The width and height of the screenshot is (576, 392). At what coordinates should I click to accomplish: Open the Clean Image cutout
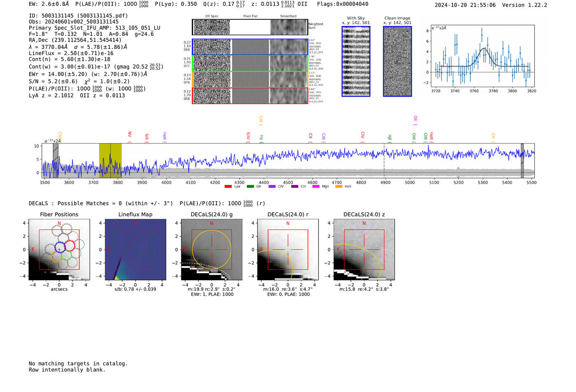[397, 61]
